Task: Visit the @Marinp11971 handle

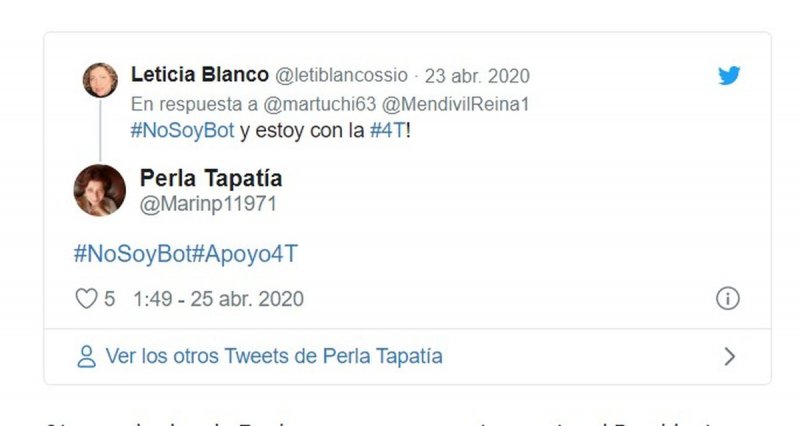Action: (x=208, y=204)
